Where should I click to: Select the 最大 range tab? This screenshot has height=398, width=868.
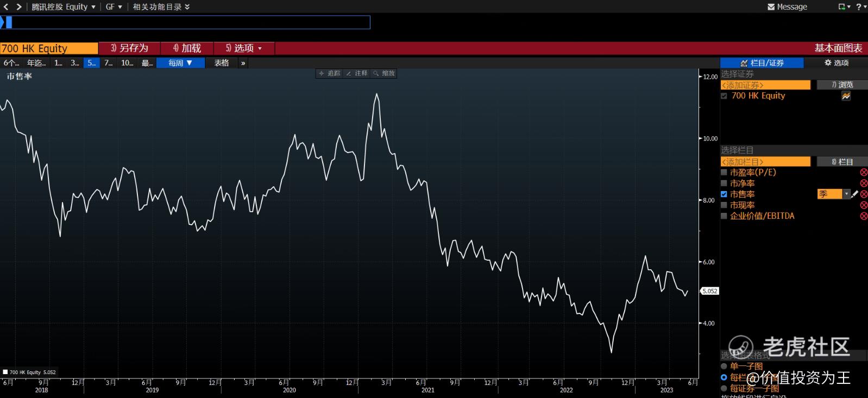(147, 63)
